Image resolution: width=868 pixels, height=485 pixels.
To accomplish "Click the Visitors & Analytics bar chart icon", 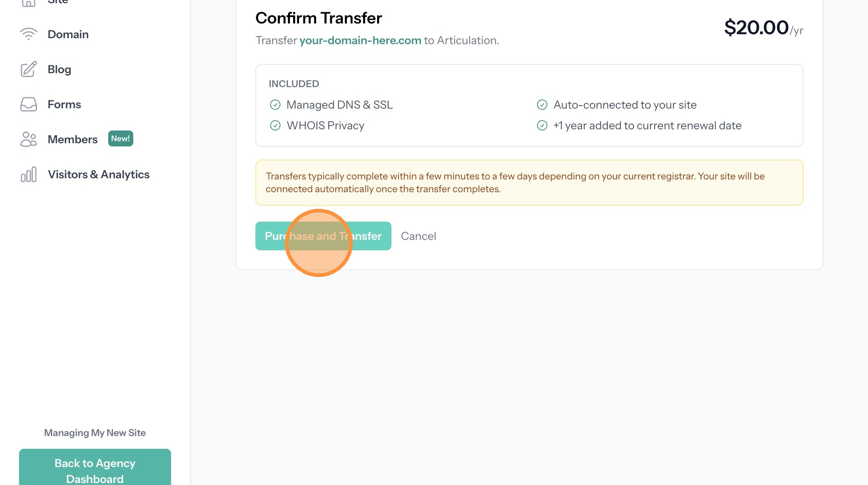I will (x=28, y=174).
